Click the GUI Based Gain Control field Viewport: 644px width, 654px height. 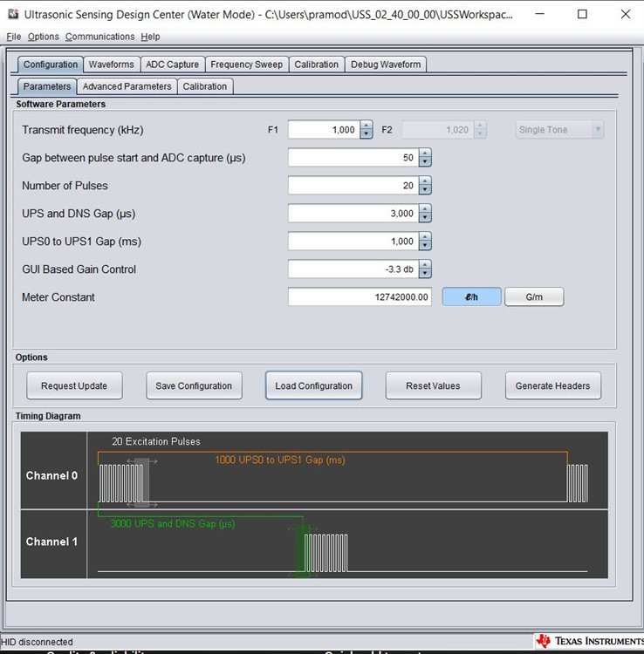pos(353,269)
